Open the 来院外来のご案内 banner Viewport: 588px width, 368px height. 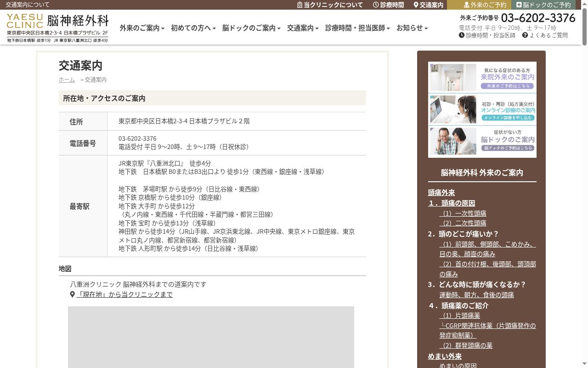click(482, 78)
